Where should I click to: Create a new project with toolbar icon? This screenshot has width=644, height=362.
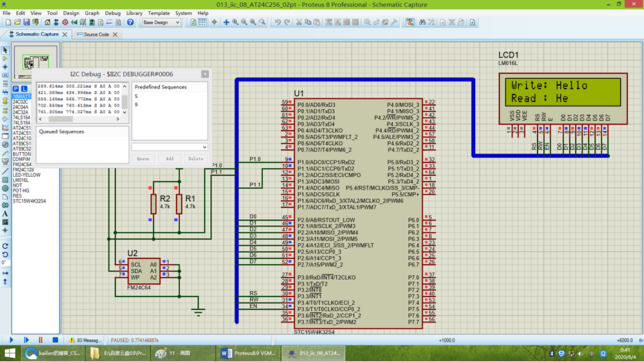click(x=8, y=23)
